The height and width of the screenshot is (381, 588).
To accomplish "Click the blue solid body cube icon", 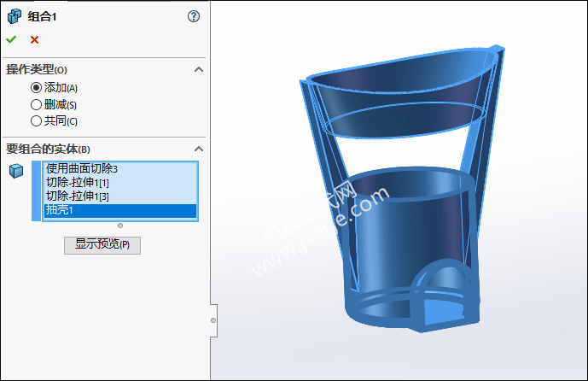I will pos(15,171).
